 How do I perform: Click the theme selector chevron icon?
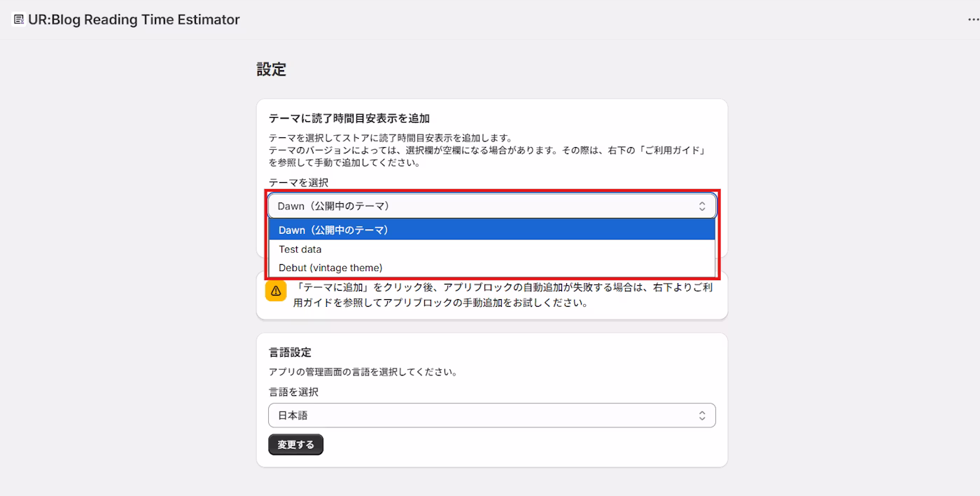pyautogui.click(x=702, y=205)
